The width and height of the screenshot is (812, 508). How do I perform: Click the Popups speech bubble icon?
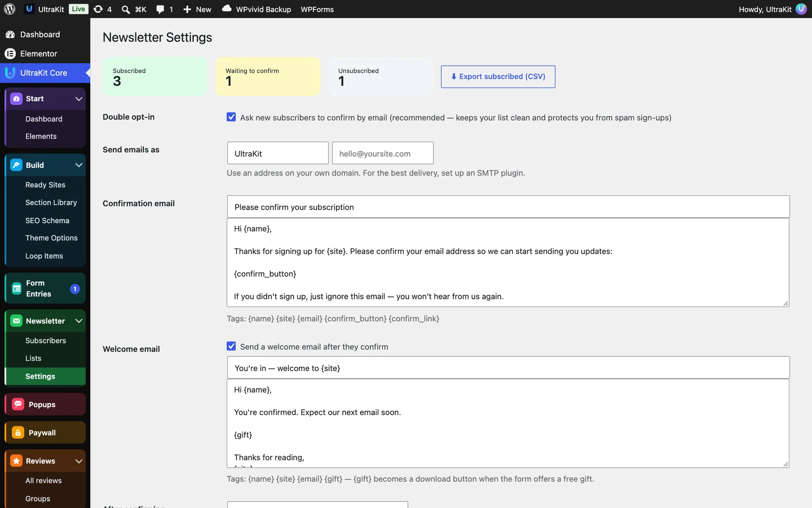point(18,404)
